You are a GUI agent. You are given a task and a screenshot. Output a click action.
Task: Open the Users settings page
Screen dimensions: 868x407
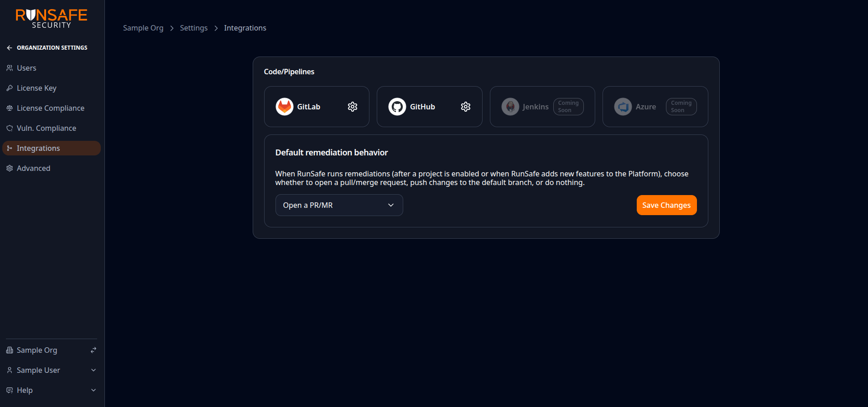coord(52,68)
